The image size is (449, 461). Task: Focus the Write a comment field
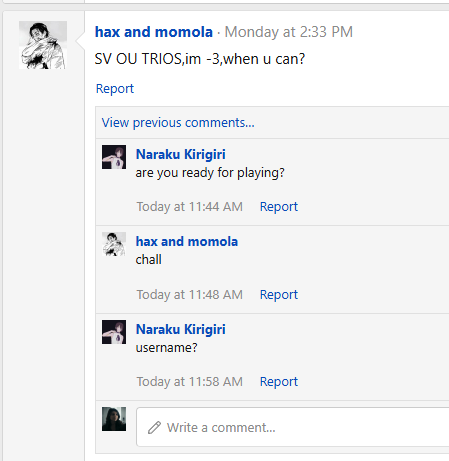pos(293,427)
